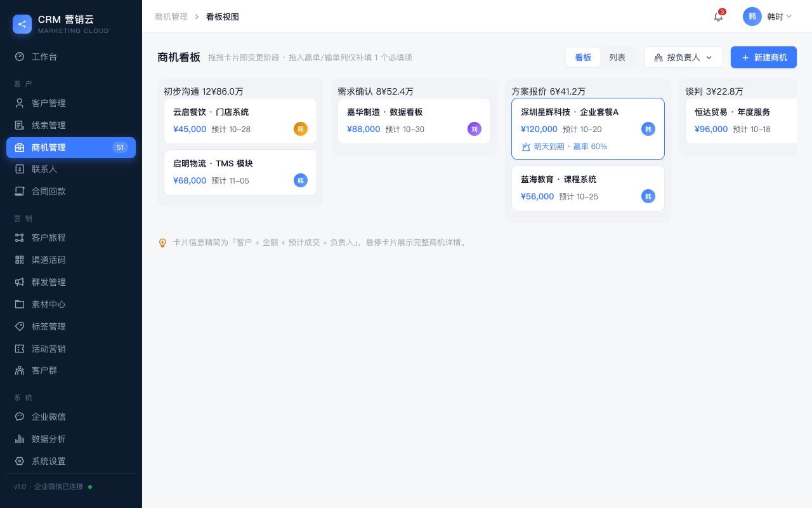Open the notifications bell
The height and width of the screenshot is (508, 812).
(718, 17)
